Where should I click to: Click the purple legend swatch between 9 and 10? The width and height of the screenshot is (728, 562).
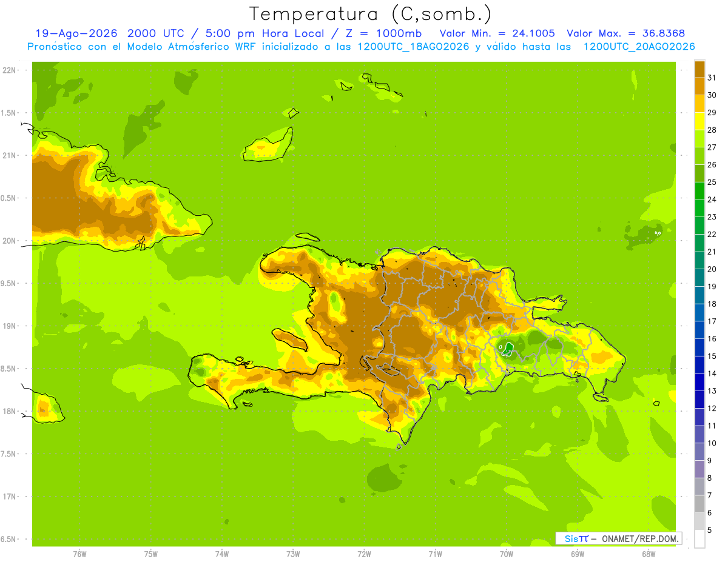coord(699,452)
